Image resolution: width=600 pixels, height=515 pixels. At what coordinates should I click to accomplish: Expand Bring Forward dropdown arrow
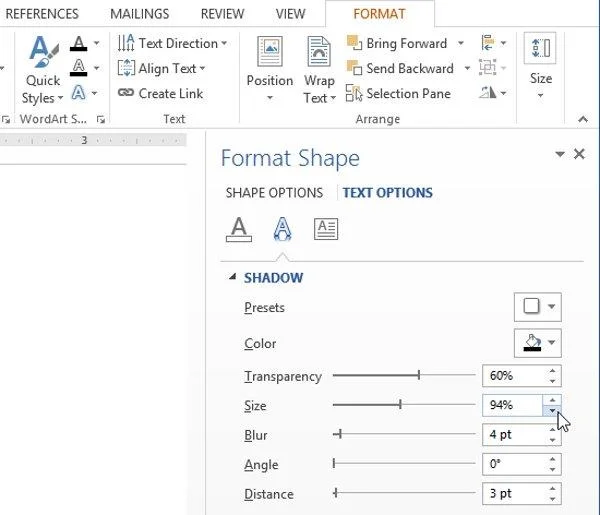click(x=461, y=43)
